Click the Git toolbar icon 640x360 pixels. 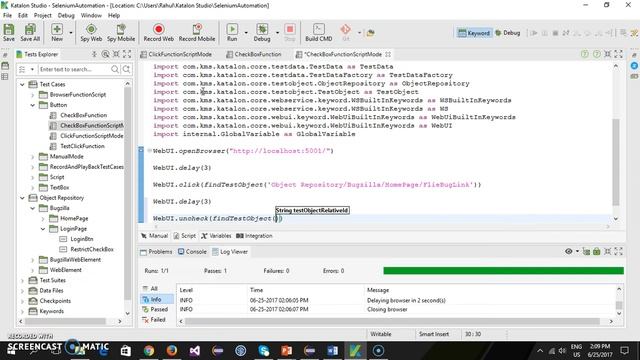click(345, 32)
